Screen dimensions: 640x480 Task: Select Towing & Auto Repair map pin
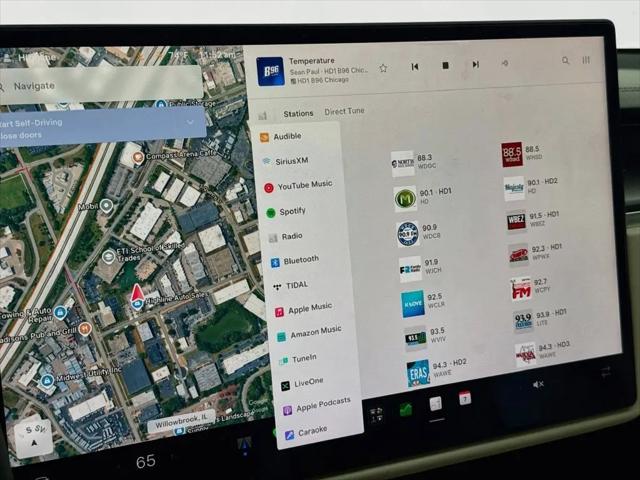[x=60, y=313]
